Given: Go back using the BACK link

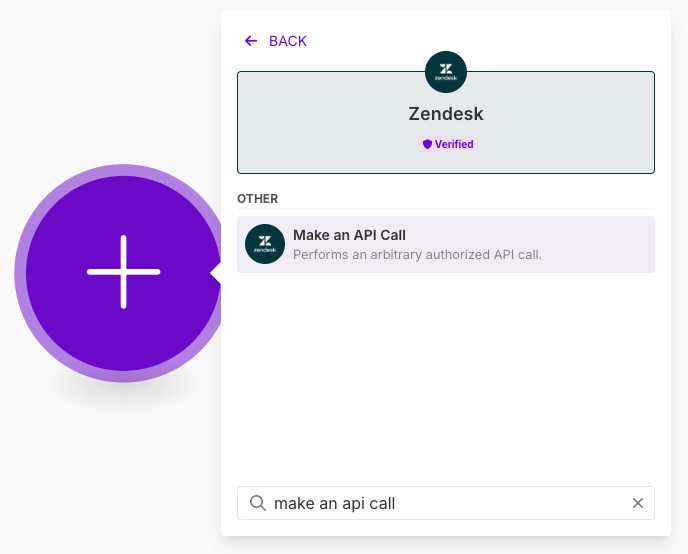Looking at the screenshot, I should (x=276, y=41).
